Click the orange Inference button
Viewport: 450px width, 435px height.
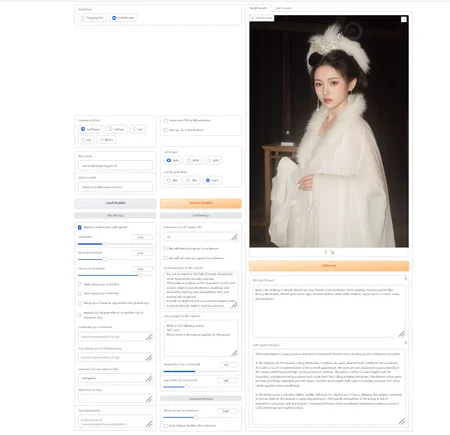[x=329, y=266]
